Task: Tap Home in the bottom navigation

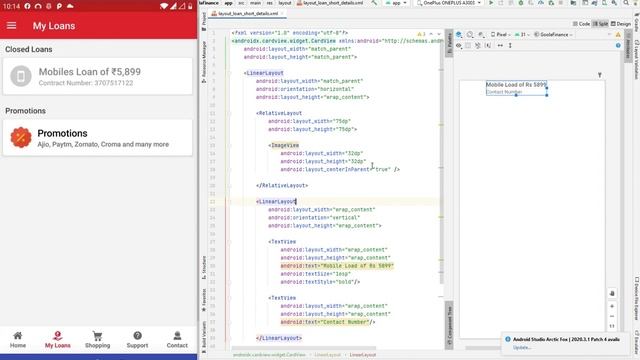Action: [18, 340]
